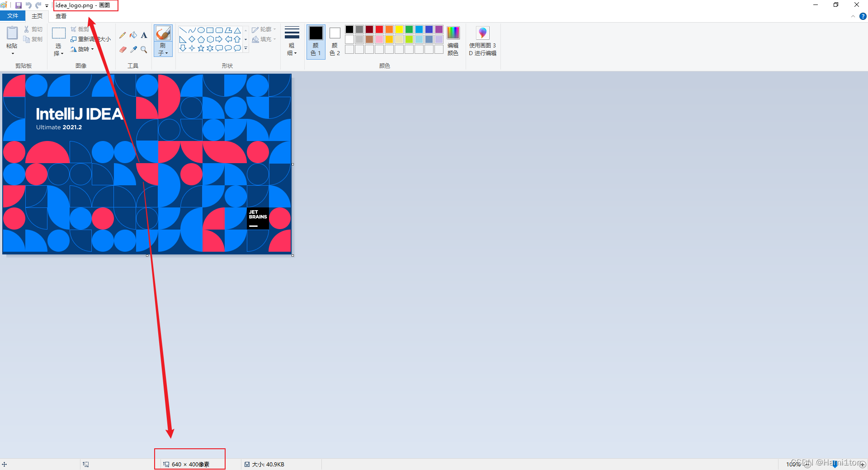This screenshot has width=868, height=470.
Task: Pick the Diamond shape
Action: (192, 39)
